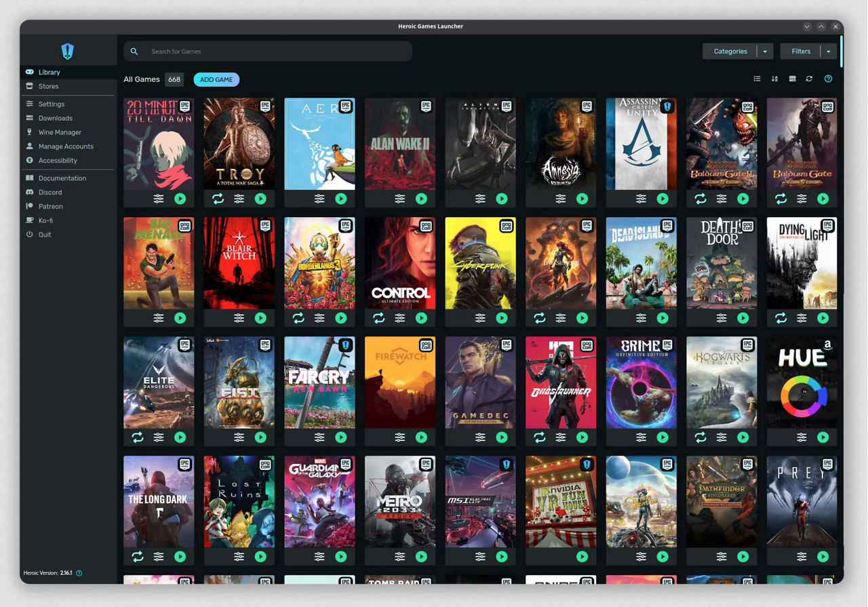Open Pathfinder Kingmaker settings icon

click(722, 557)
